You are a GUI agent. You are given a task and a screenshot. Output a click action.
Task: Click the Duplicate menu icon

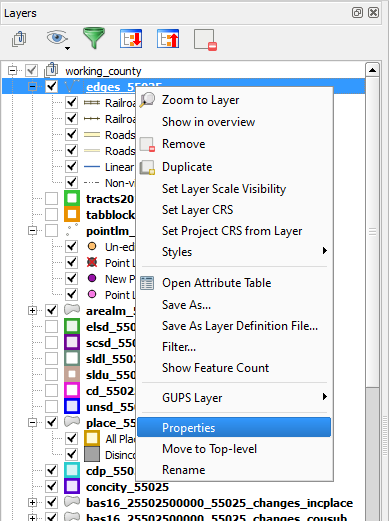point(147,167)
